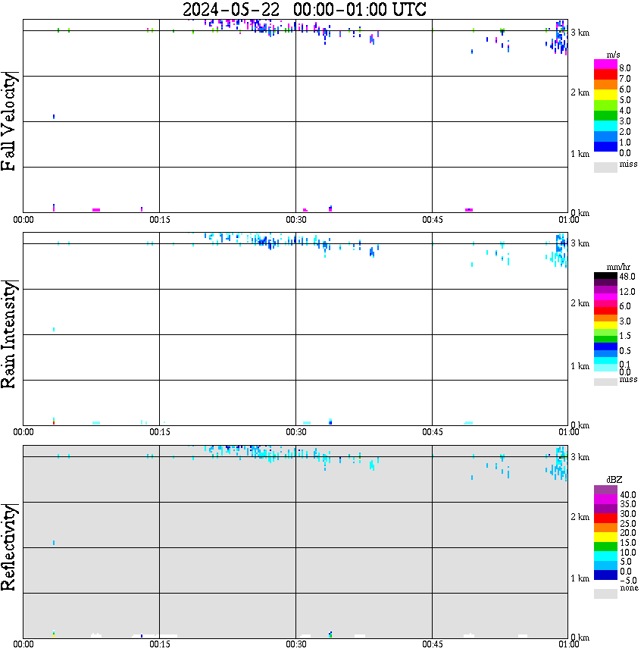The width and height of the screenshot is (644, 658).
Task: Pick the orange 3.0 mm/hr rain swatch
Action: [x=605, y=318]
